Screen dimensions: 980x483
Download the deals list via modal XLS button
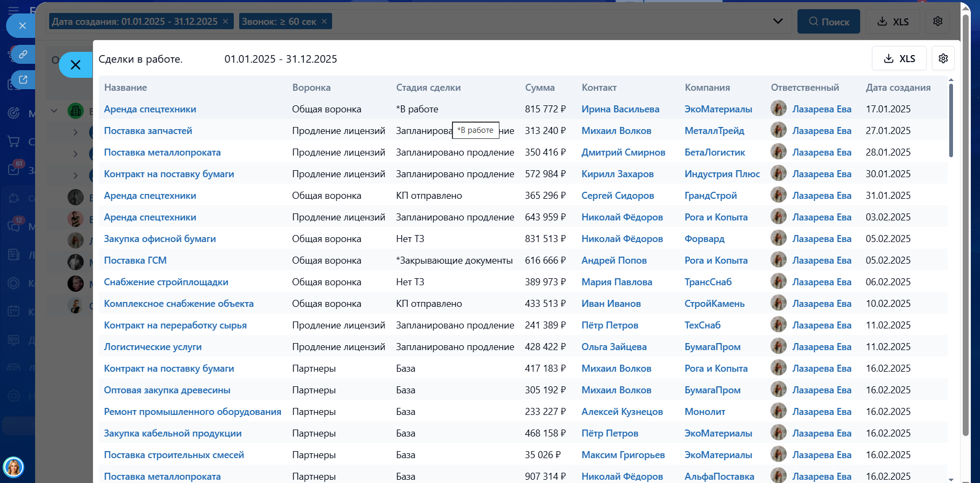click(899, 58)
